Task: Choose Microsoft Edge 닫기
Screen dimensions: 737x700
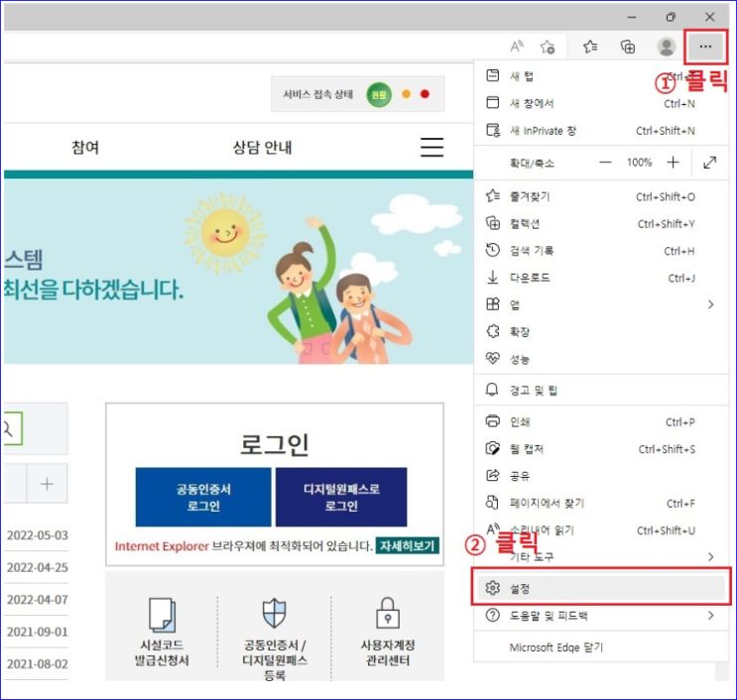Action: pos(601,647)
